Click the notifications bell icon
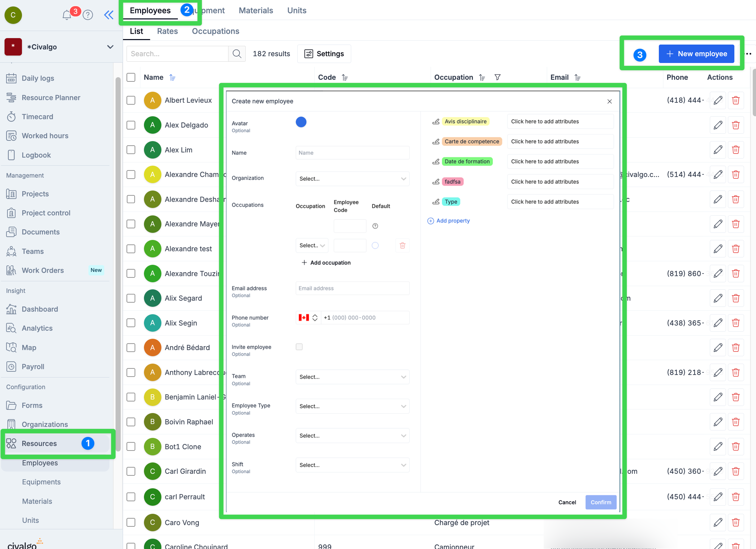This screenshot has height=549, width=756. 67,15
